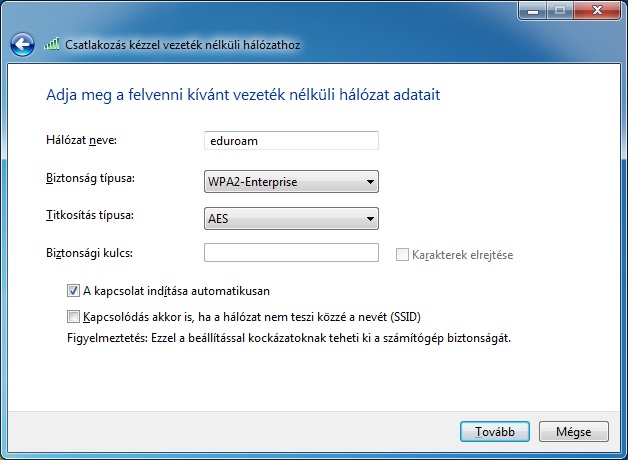The image size is (628, 460).
Task: Click the Titkosítás típusa label
Action: (x=90, y=215)
